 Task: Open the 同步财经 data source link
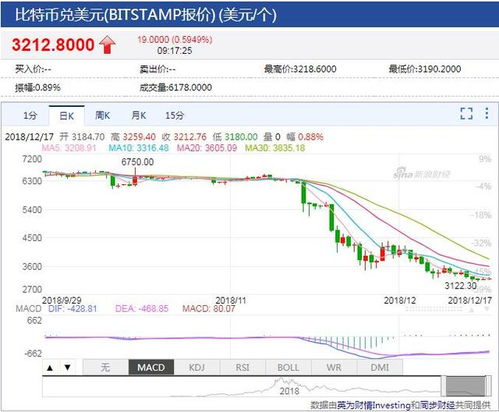pos(437,405)
